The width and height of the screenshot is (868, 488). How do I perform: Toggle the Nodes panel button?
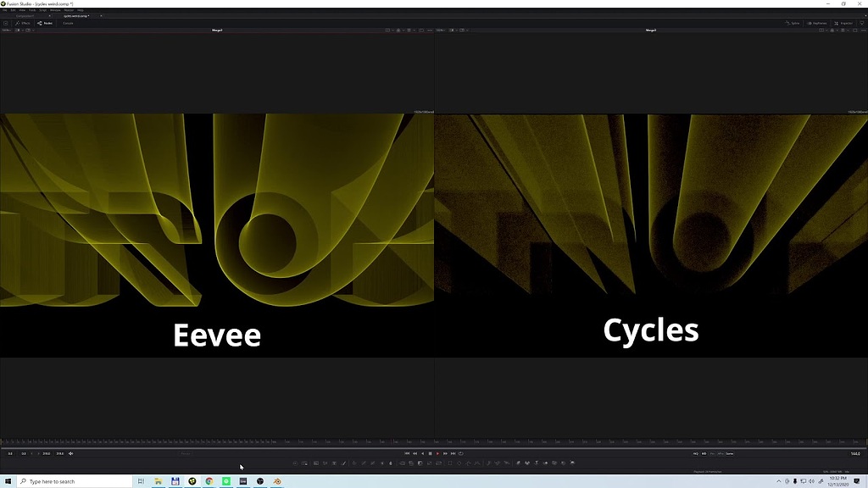coord(45,23)
